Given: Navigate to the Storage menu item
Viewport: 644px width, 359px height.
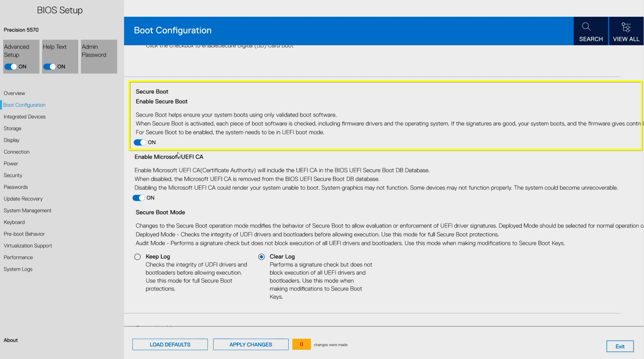Looking at the screenshot, I should coord(13,128).
